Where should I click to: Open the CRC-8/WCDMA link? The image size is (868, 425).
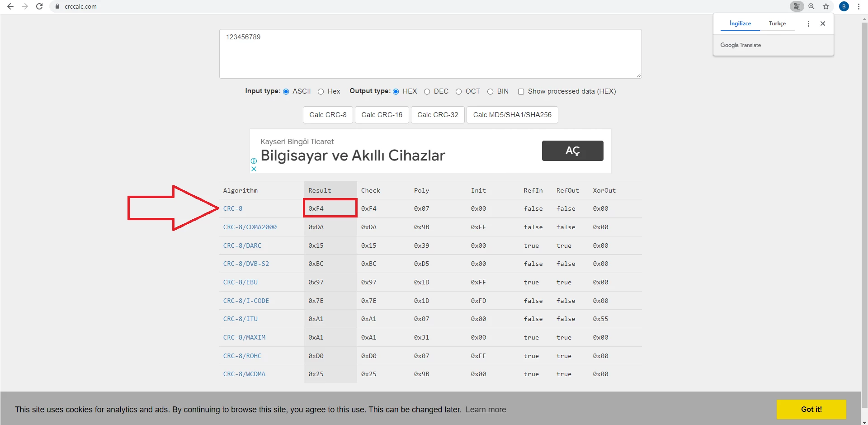(x=244, y=374)
